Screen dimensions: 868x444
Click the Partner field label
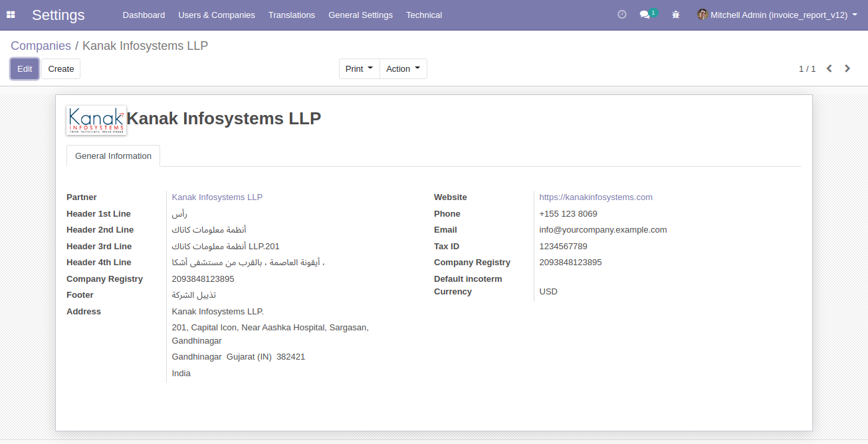(82, 197)
